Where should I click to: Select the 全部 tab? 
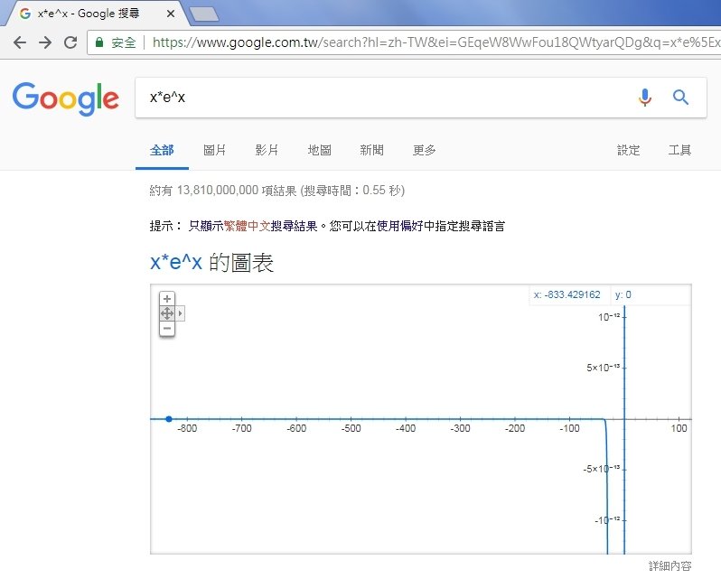pyautogui.click(x=162, y=150)
